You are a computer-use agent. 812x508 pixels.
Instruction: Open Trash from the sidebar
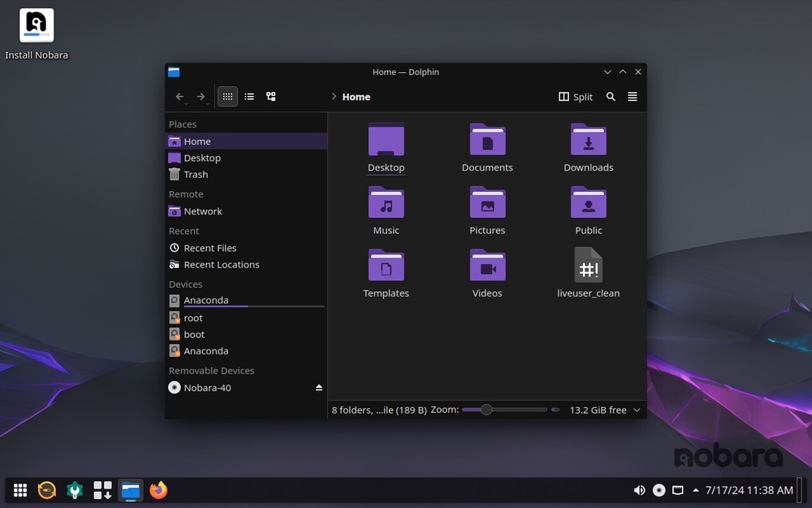(195, 174)
